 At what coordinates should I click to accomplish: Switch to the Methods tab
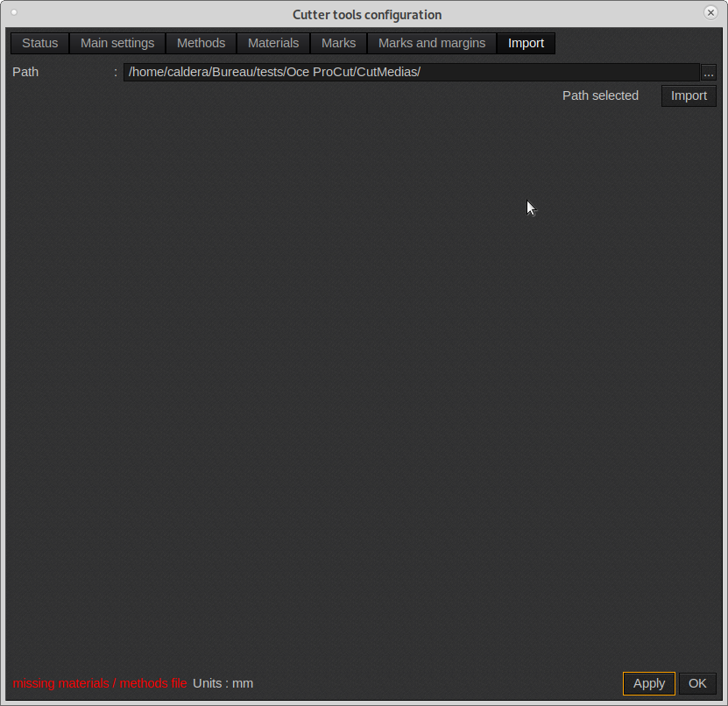click(x=201, y=43)
